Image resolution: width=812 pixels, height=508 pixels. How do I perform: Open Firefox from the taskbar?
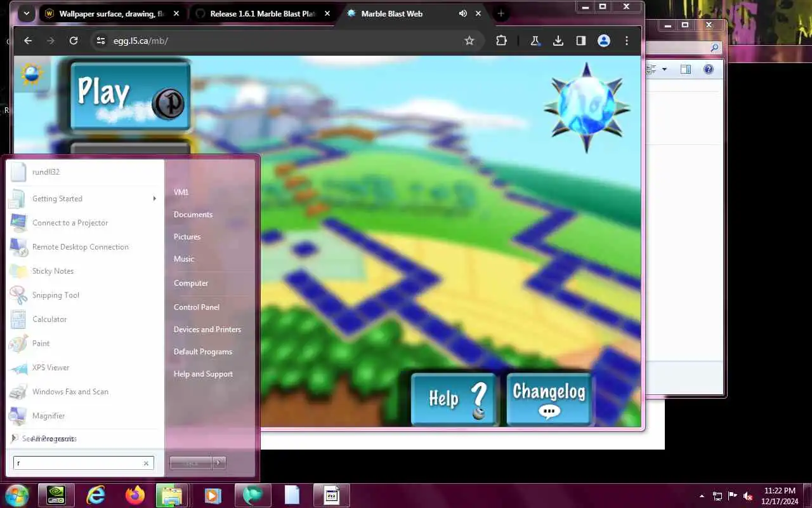(135, 495)
